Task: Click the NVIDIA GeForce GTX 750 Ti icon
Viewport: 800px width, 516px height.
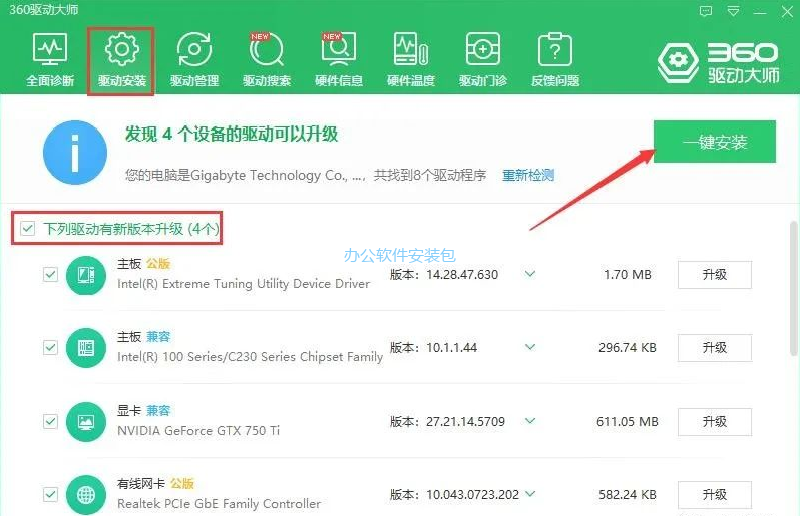Action: [86, 422]
